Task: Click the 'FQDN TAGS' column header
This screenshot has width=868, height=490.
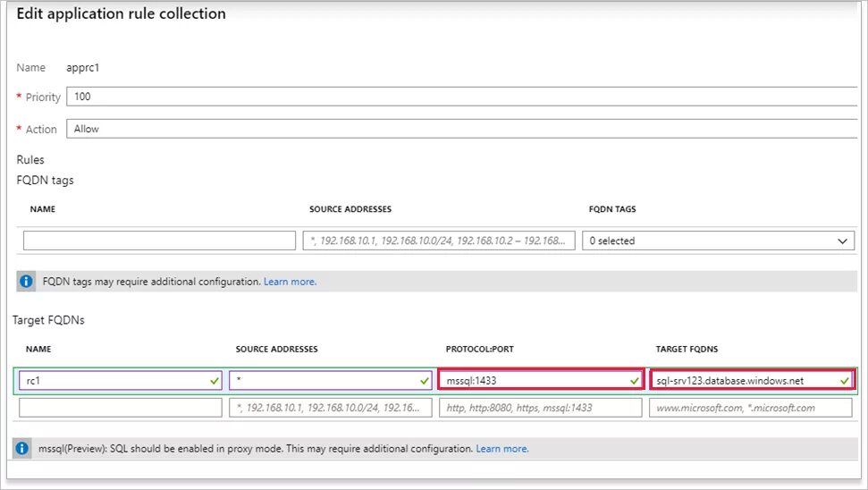Action: coord(612,208)
